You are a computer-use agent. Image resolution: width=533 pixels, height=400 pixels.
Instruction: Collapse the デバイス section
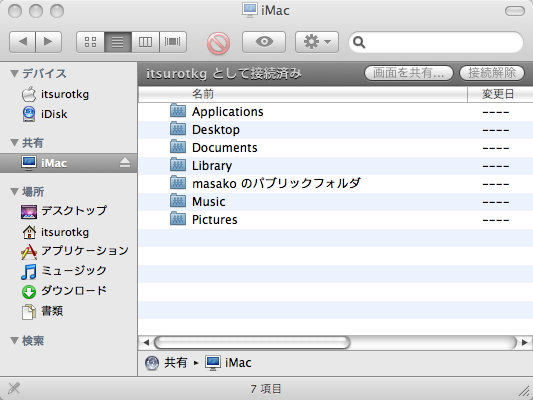coord(14,73)
